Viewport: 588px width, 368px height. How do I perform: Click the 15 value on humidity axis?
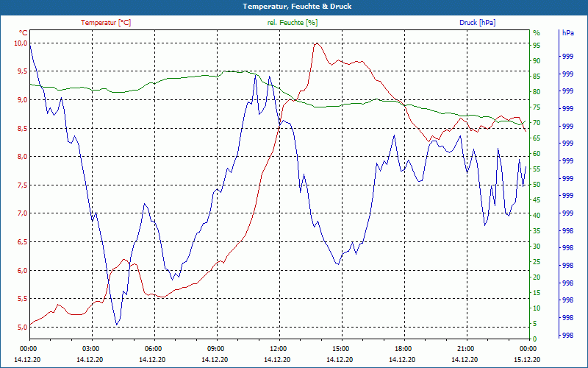[537, 292]
